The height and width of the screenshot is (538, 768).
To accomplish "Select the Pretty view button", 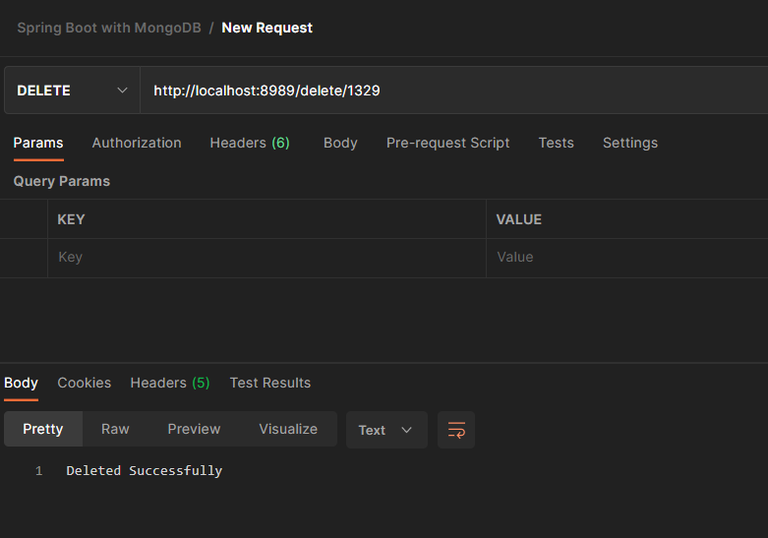I will click(x=43, y=429).
